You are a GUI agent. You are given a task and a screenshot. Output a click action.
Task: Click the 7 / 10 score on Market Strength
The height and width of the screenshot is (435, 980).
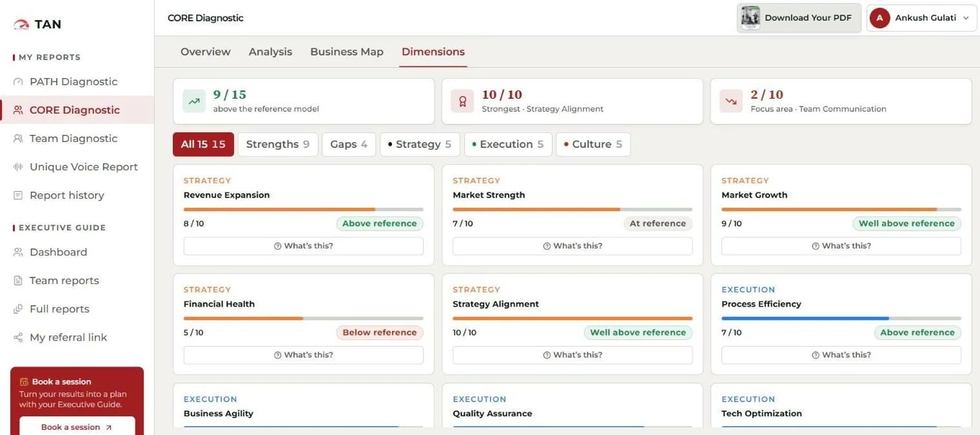coord(463,224)
